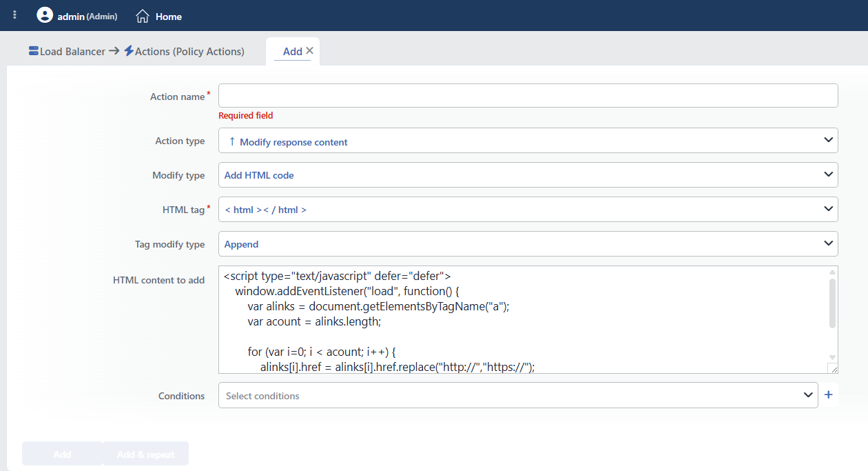Click the 'HTML tag' label

(x=184, y=210)
